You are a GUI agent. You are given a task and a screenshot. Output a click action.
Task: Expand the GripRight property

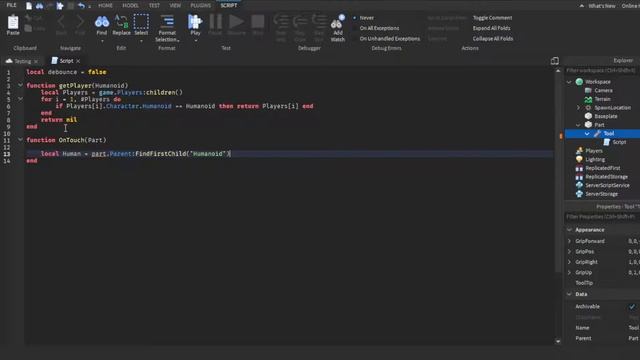[569, 262]
